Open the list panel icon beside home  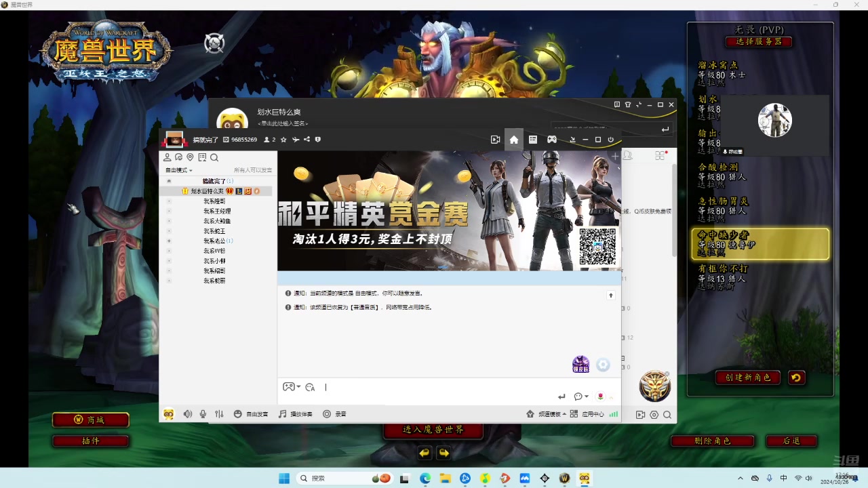533,140
